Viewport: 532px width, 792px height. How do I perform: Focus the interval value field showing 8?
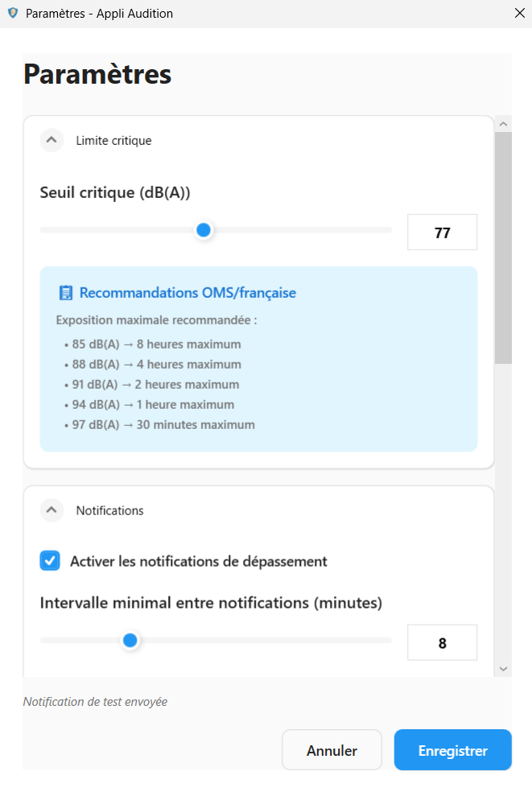442,643
